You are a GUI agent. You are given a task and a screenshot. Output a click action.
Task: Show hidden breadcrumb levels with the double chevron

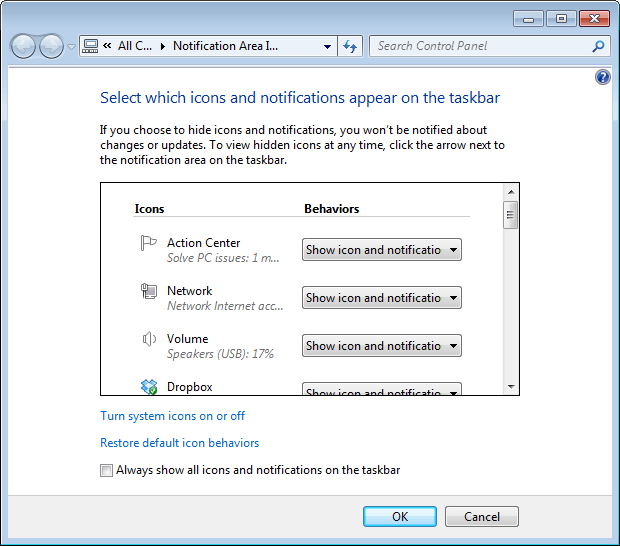coord(107,46)
